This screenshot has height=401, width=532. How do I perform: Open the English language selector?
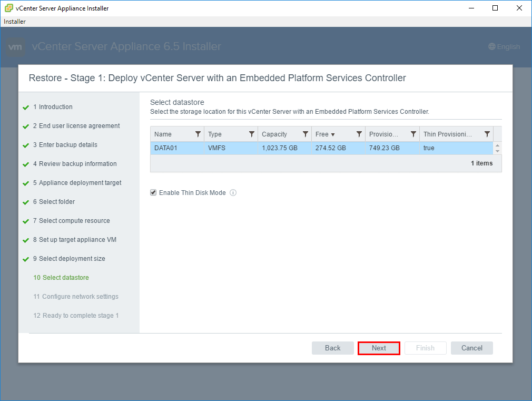click(504, 46)
